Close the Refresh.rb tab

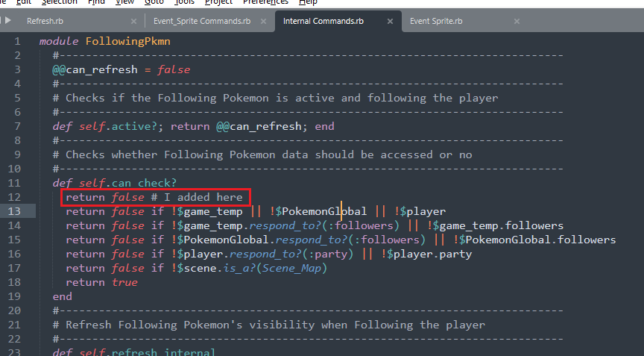tap(134, 21)
